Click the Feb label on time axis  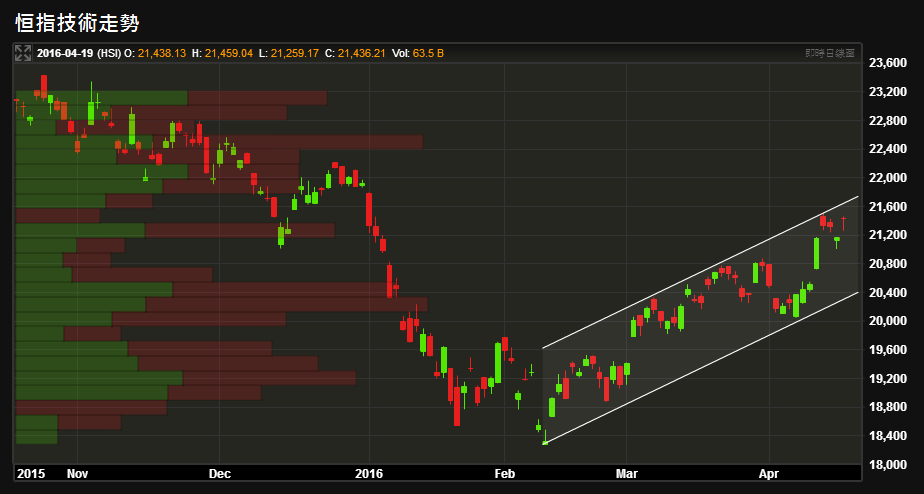pyautogui.click(x=504, y=474)
